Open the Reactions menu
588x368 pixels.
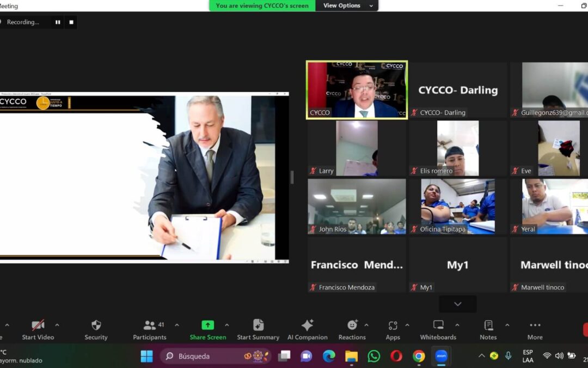click(352, 329)
